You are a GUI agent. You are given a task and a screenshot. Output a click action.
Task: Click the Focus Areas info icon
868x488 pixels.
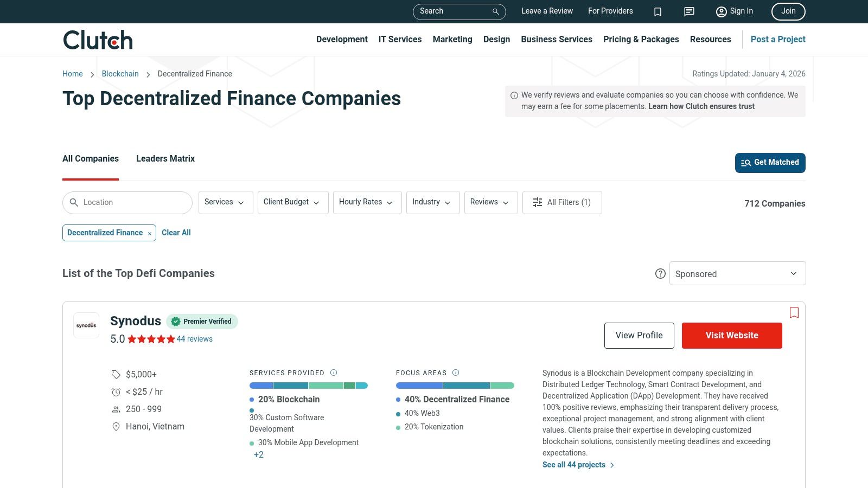(456, 373)
